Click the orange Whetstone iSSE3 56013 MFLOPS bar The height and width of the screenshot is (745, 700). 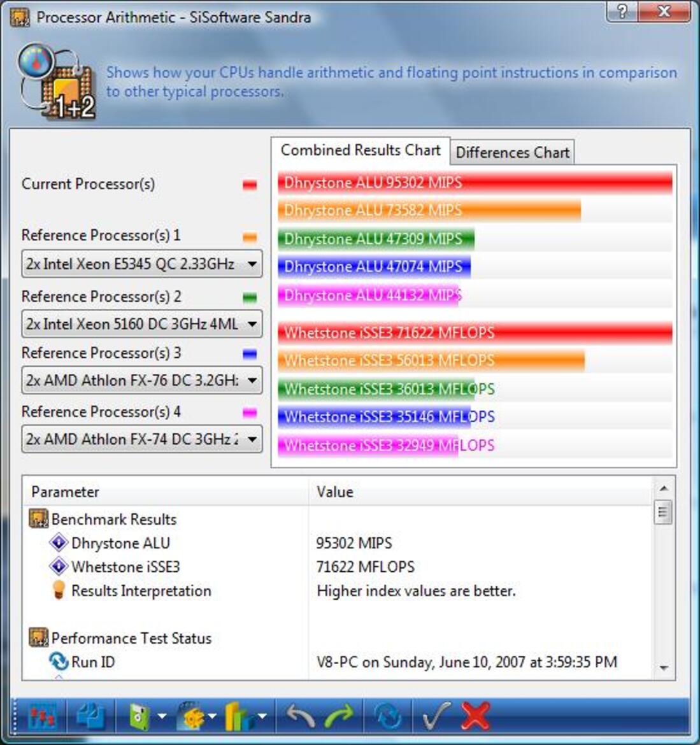point(431,360)
